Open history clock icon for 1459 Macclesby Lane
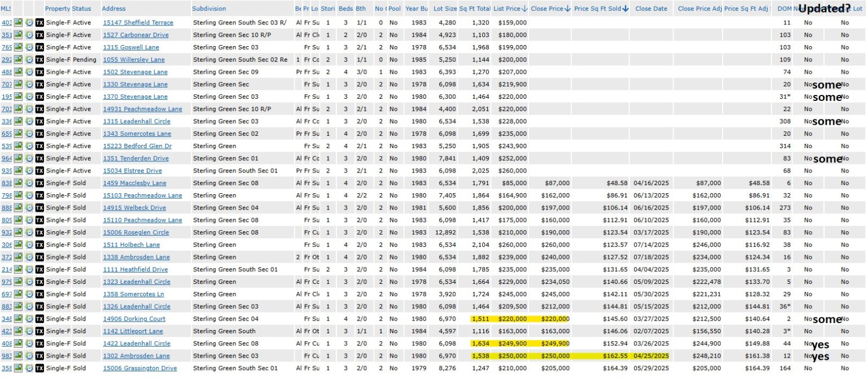This screenshot has height=381, width=868. click(x=29, y=183)
